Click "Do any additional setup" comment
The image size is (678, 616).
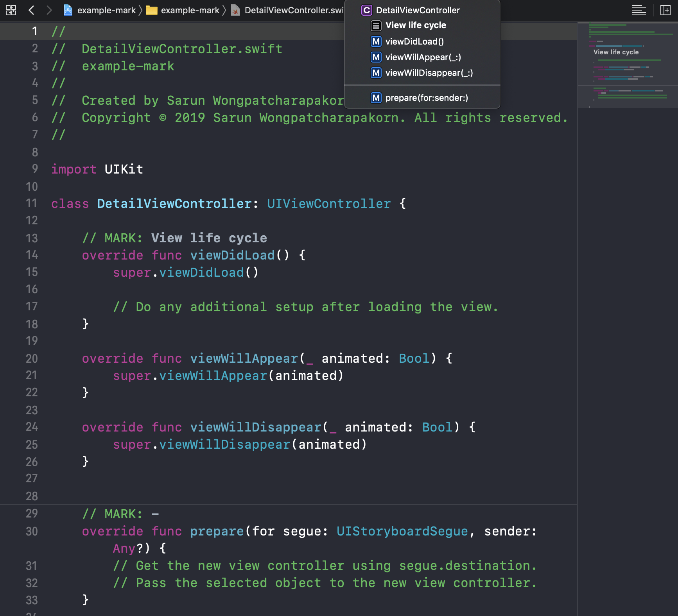(x=306, y=307)
